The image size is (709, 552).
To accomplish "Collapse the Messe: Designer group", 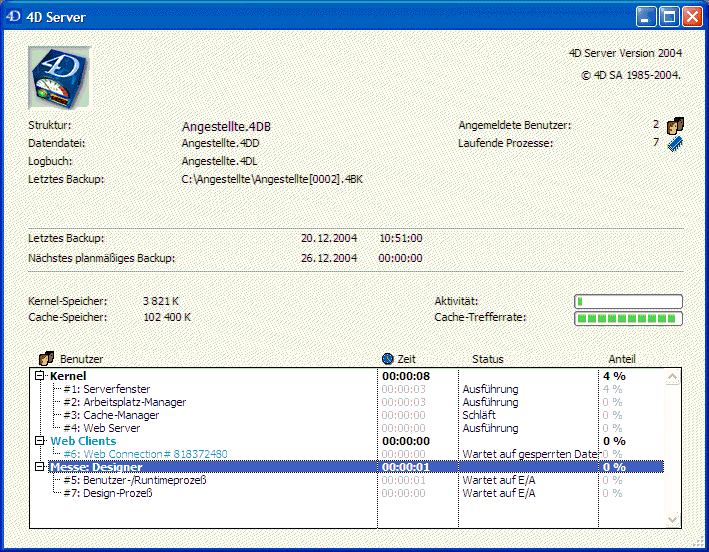I will click(x=40, y=467).
